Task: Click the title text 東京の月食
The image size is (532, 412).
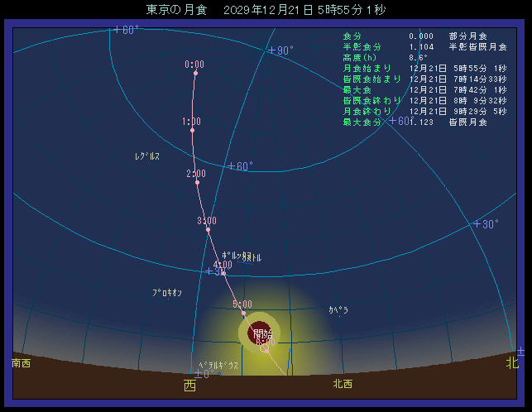Action: click(177, 10)
